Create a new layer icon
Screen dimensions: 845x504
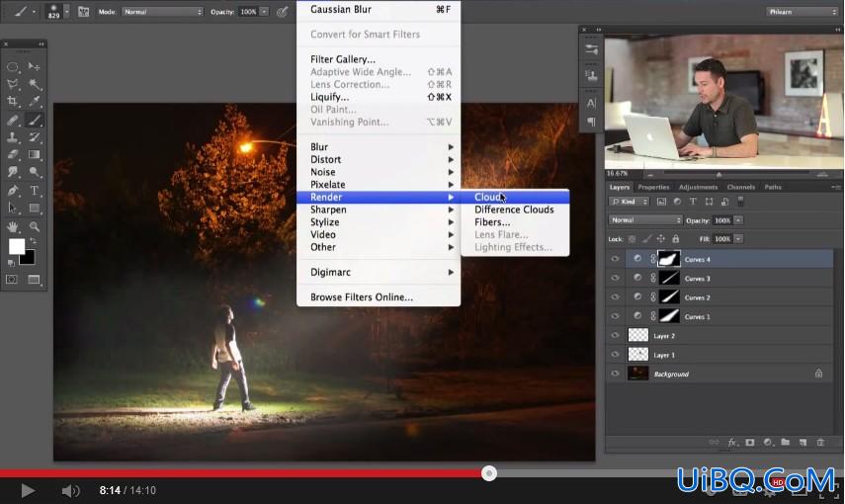point(803,442)
